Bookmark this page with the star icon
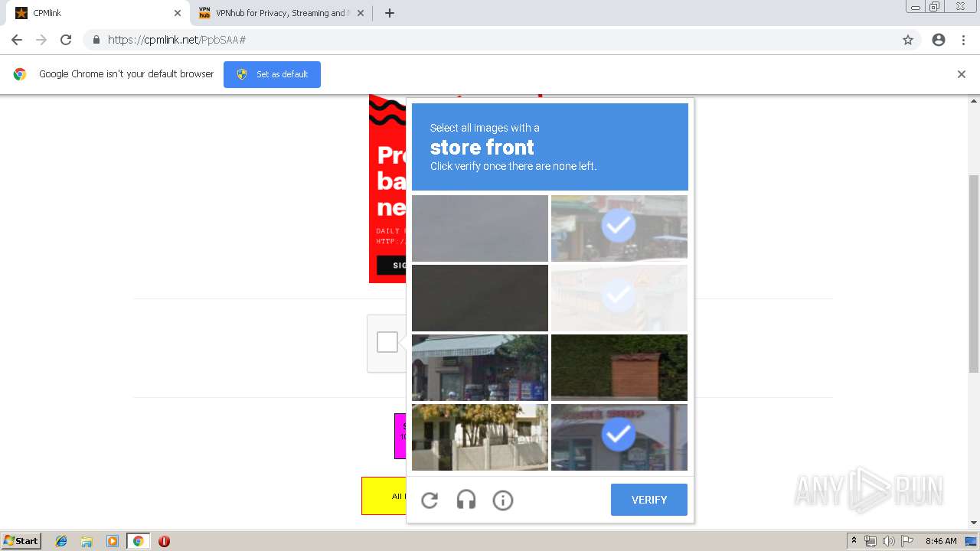This screenshot has width=980, height=551. tap(908, 40)
